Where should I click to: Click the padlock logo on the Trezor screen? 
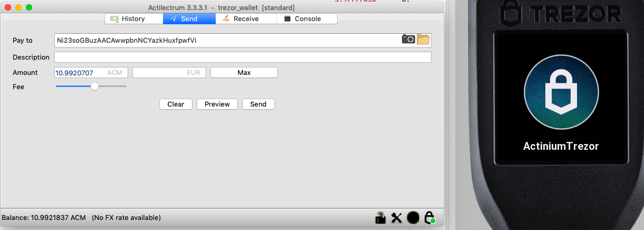coord(561,91)
